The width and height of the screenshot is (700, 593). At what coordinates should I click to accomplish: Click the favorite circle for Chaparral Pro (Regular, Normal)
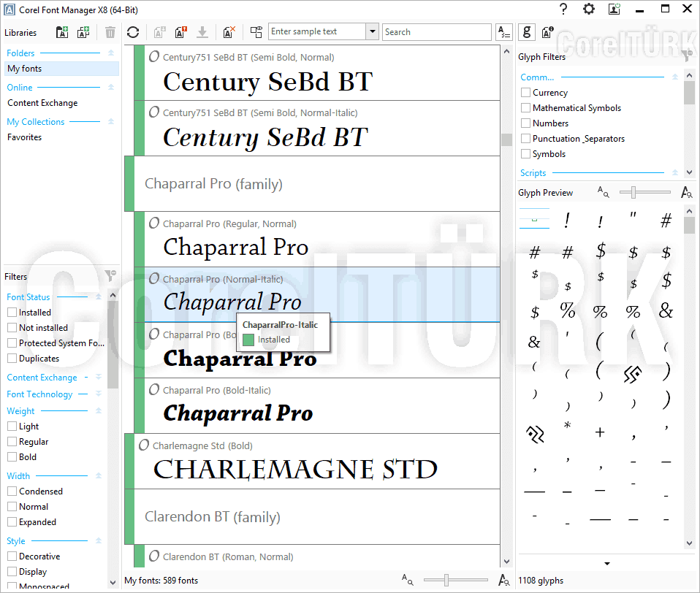[154, 223]
